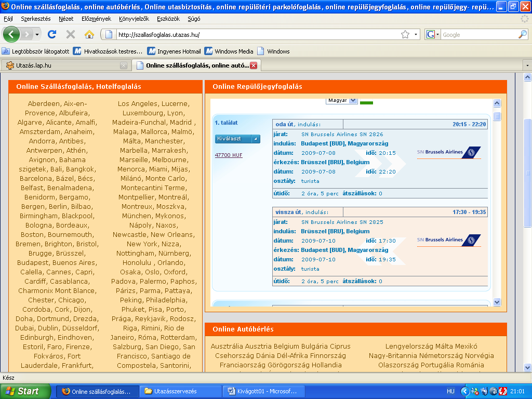Click the main page vertical scrollbar thumb
Screen dimensions: 532x399
[528, 172]
